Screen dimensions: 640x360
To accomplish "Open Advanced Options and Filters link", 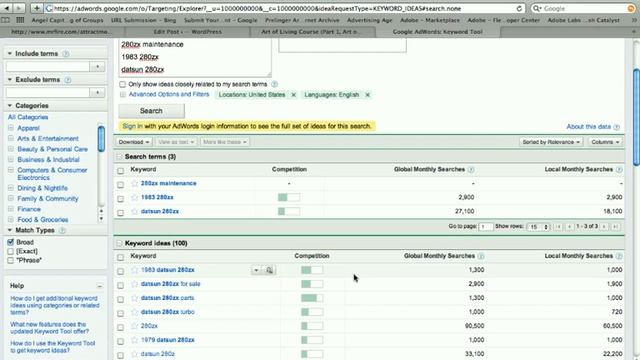I will coord(169,94).
